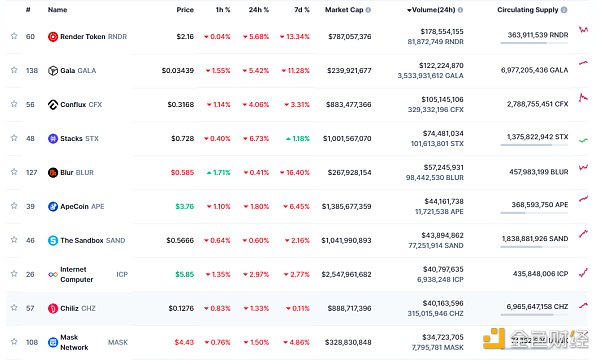Toggle watchlist star for Stacks
Screen dimensions: 600x360
click(14, 138)
